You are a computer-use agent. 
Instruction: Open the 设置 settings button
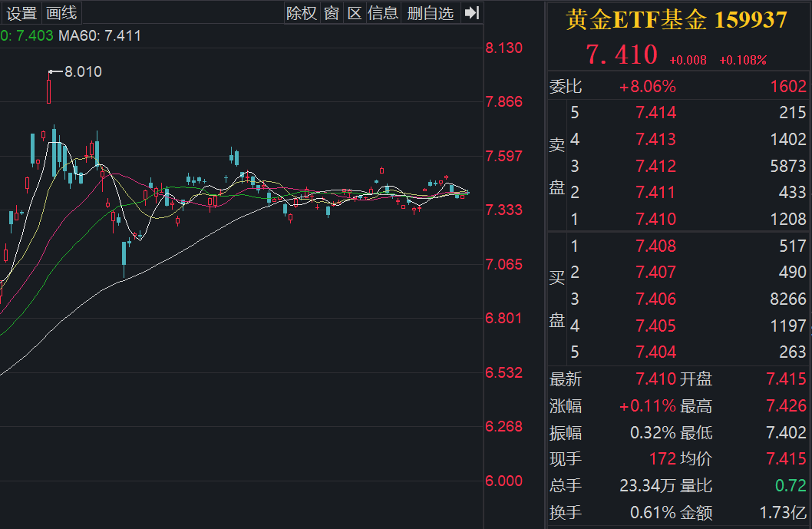(x=21, y=13)
